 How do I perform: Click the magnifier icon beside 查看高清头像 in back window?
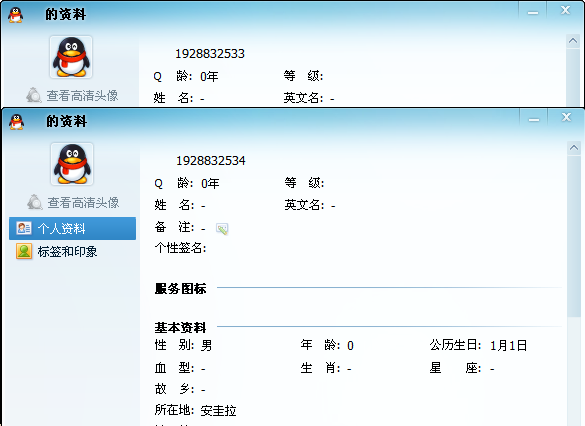click(x=34, y=95)
